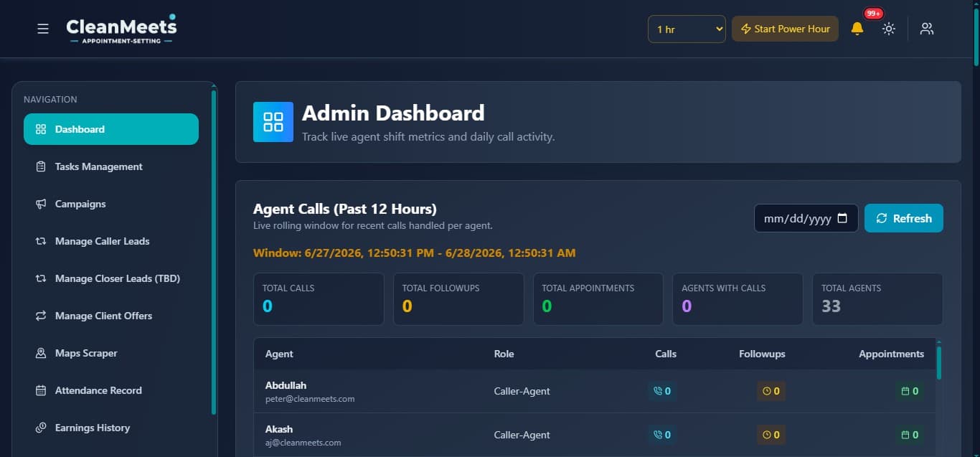Click the Campaigns megaphone icon
This screenshot has height=457, width=980.
click(x=41, y=204)
